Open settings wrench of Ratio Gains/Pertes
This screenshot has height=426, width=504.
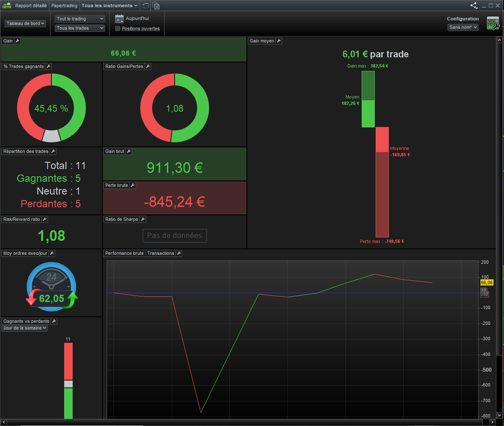coord(148,67)
